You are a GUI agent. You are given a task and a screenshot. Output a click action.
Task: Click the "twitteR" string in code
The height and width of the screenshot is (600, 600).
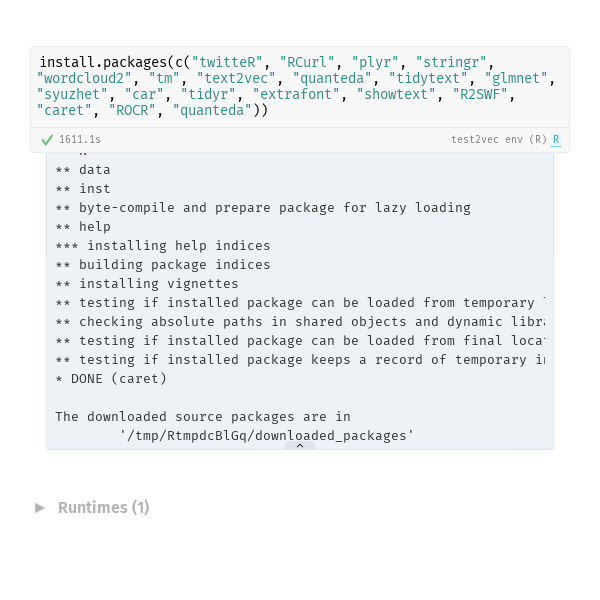(x=227, y=62)
